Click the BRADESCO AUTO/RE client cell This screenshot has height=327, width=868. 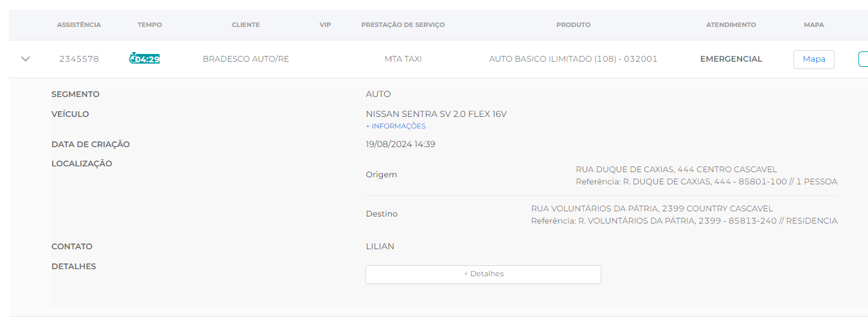[x=245, y=59]
